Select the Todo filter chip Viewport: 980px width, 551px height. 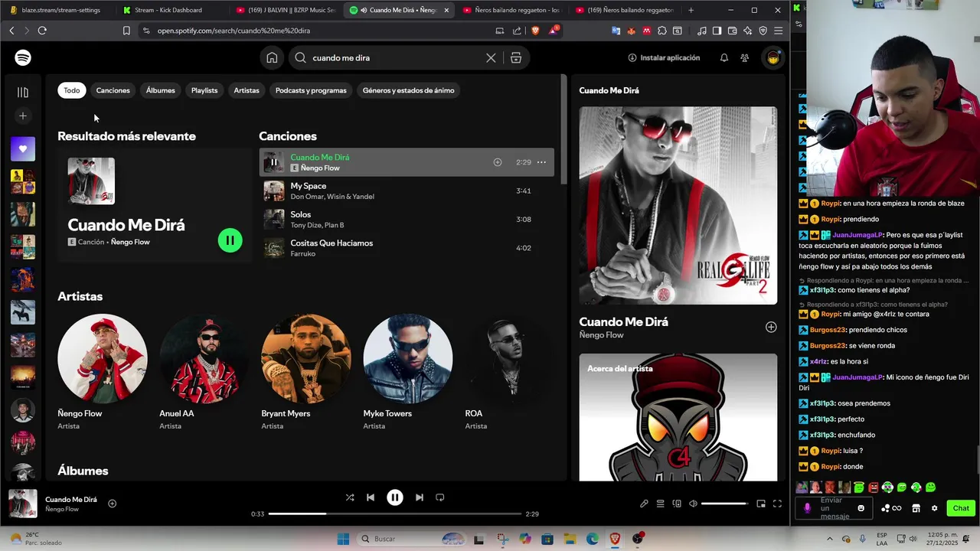click(x=72, y=90)
